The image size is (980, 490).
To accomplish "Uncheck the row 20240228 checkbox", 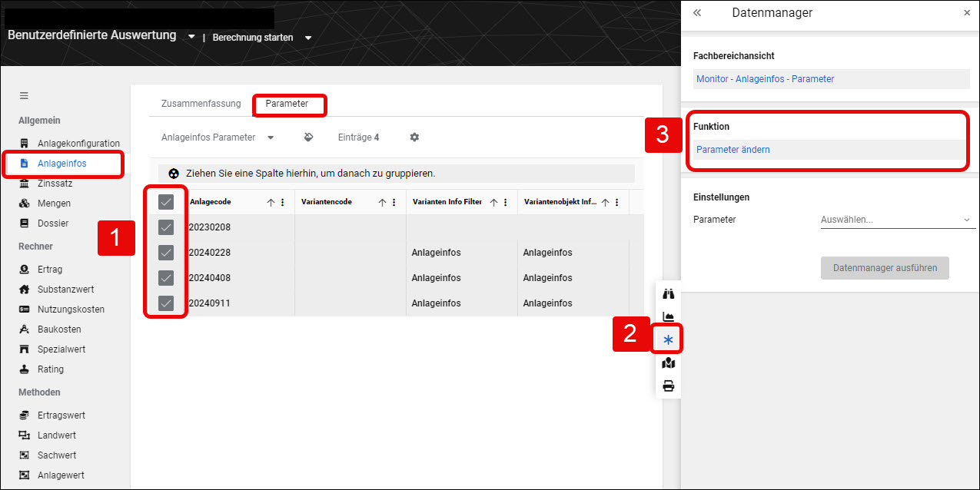I will tap(166, 253).
